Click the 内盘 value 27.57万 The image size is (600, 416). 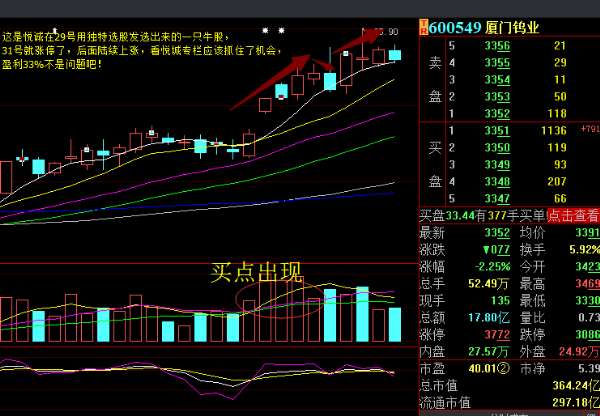(x=482, y=351)
